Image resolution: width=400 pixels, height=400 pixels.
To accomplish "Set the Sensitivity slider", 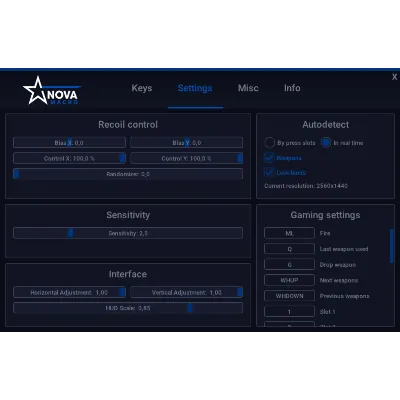I will point(128,233).
